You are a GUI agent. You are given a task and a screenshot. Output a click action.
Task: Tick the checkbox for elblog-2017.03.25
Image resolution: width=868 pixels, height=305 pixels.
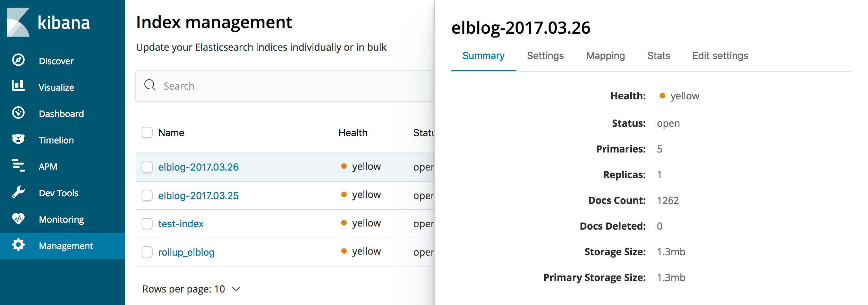[x=147, y=195]
